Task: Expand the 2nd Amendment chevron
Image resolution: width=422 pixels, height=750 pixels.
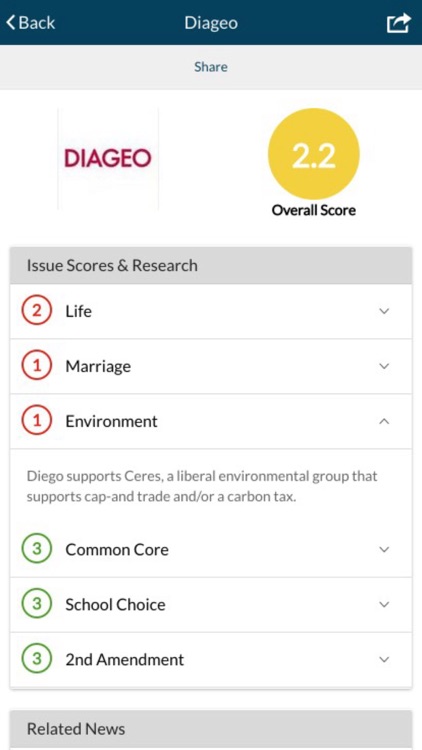Action: tap(384, 659)
